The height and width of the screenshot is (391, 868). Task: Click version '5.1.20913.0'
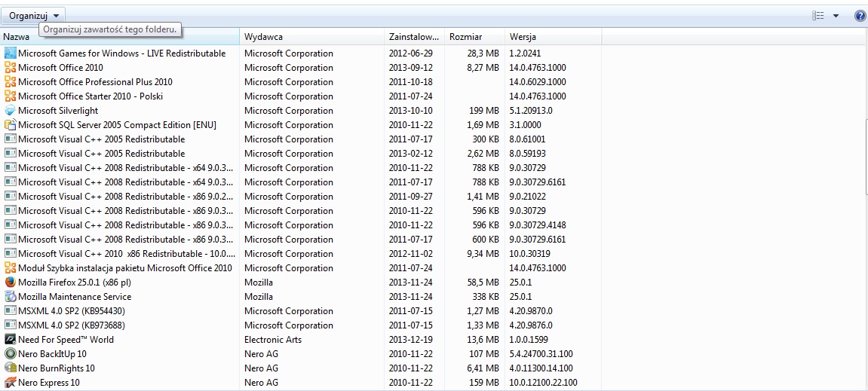530,111
